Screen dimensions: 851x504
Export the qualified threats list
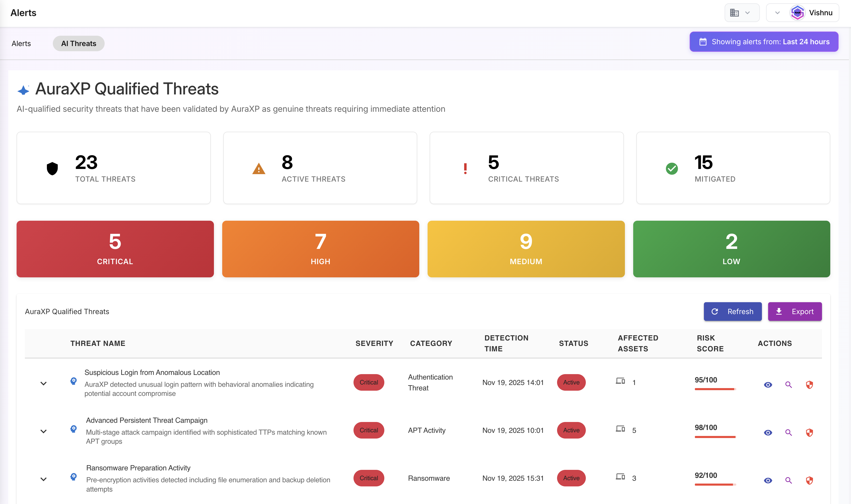click(x=795, y=312)
